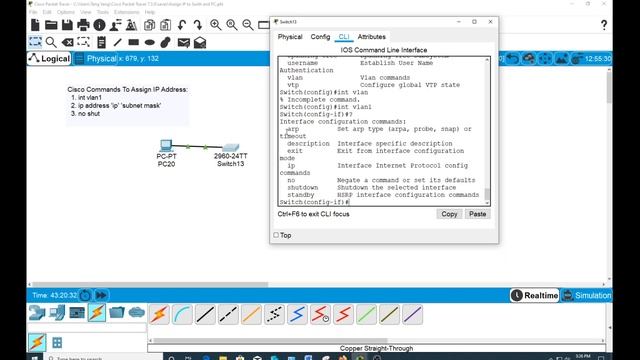This screenshot has width=640, height=360.
Task: Open the Attributes tab of Switch13
Action: click(371, 37)
